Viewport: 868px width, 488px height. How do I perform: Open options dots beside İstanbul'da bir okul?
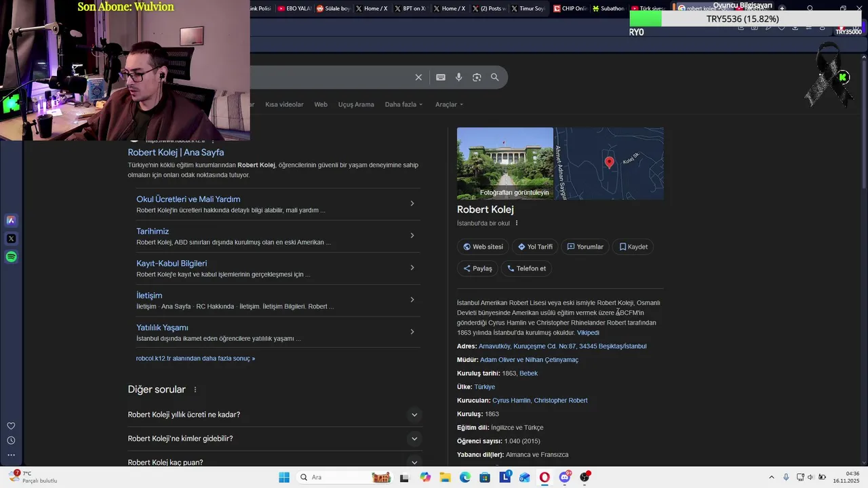tap(517, 223)
